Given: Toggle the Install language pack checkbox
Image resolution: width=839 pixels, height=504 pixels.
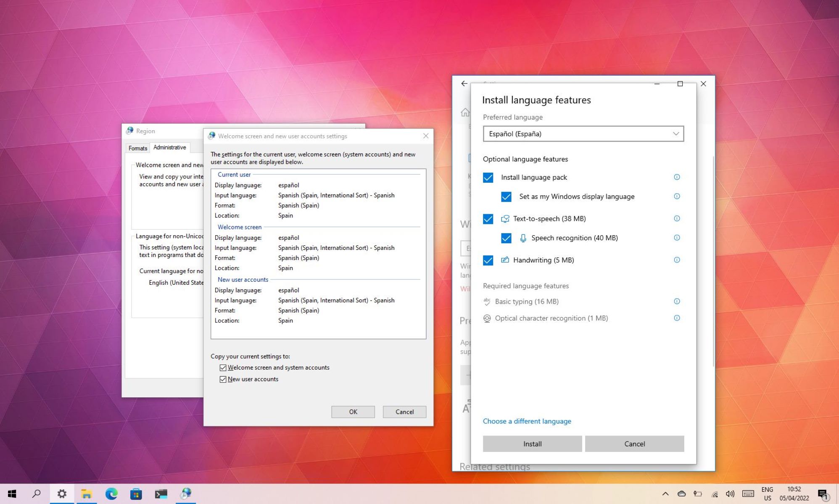Looking at the screenshot, I should (x=488, y=177).
